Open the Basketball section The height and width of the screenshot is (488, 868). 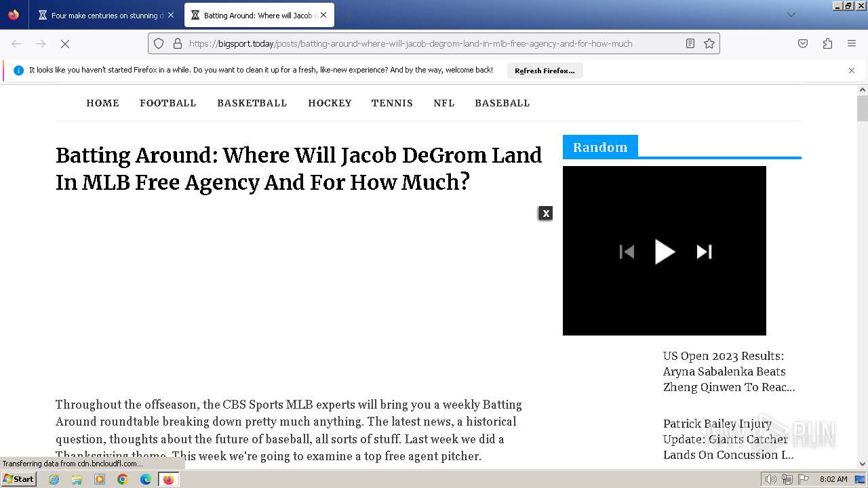tap(252, 103)
